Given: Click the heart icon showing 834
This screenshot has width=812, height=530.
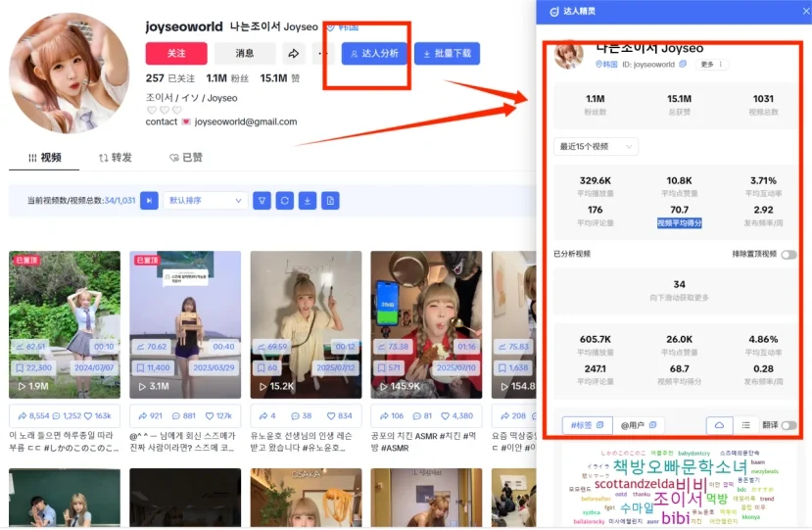Looking at the screenshot, I should tap(331, 415).
